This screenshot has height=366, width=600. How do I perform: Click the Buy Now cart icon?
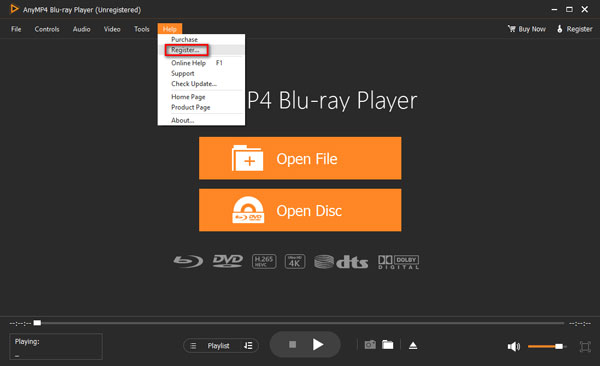(x=512, y=29)
